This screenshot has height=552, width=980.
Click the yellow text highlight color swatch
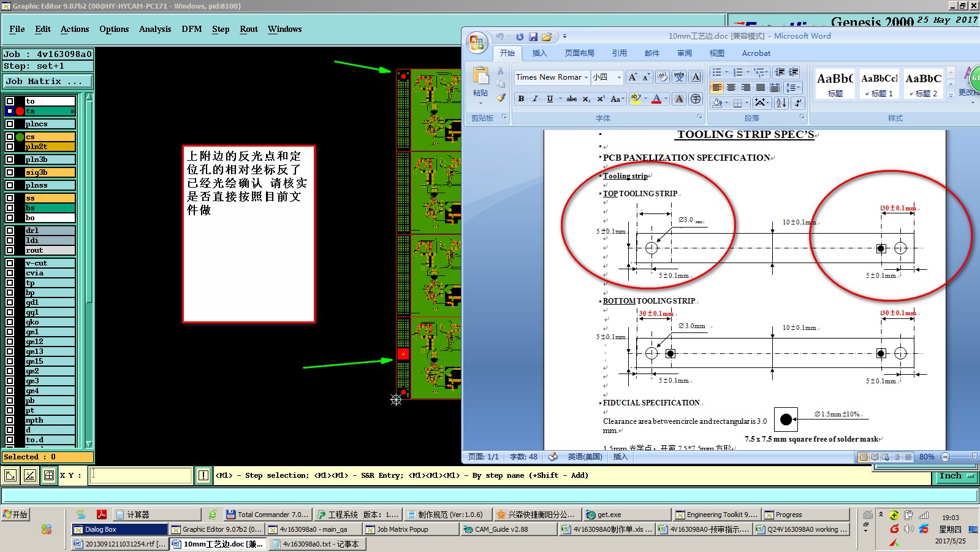636,99
